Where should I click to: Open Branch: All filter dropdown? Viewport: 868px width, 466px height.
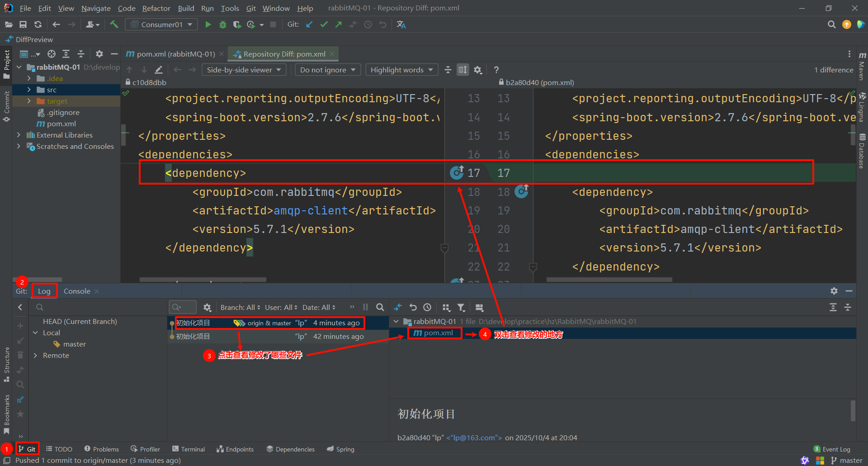pyautogui.click(x=240, y=307)
